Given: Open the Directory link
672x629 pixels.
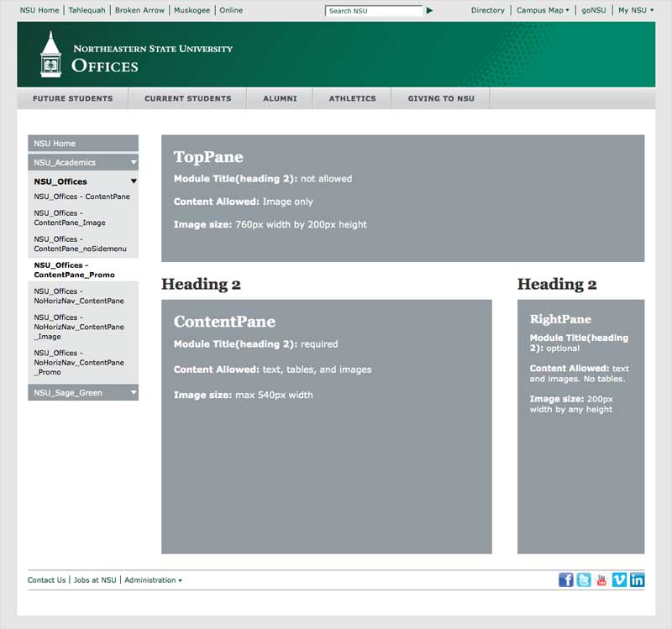Looking at the screenshot, I should [488, 10].
